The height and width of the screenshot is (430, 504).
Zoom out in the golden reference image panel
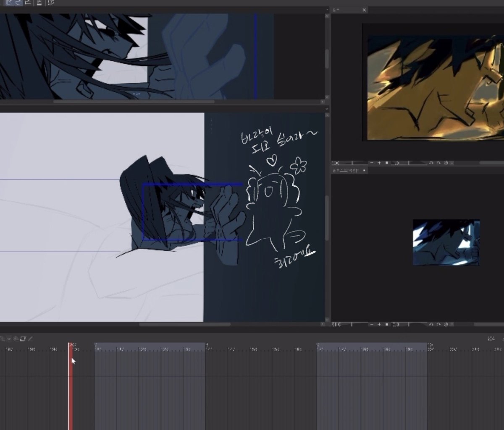click(x=372, y=163)
